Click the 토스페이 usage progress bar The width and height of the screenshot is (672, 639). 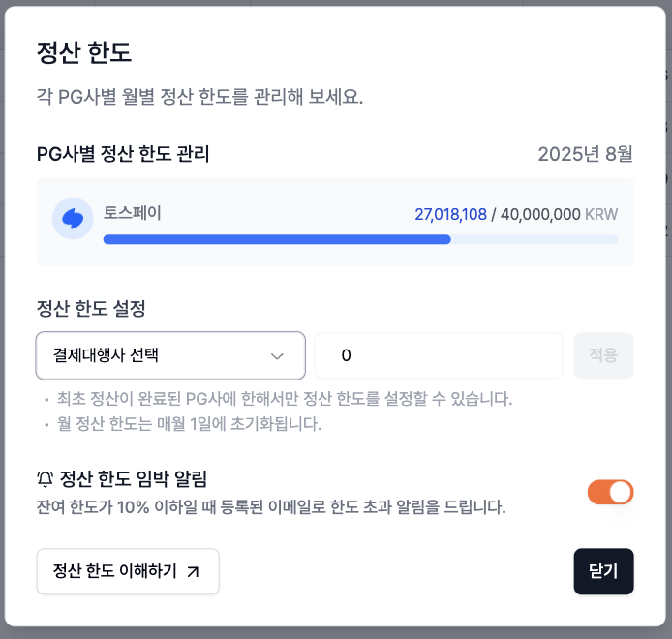pyautogui.click(x=361, y=239)
